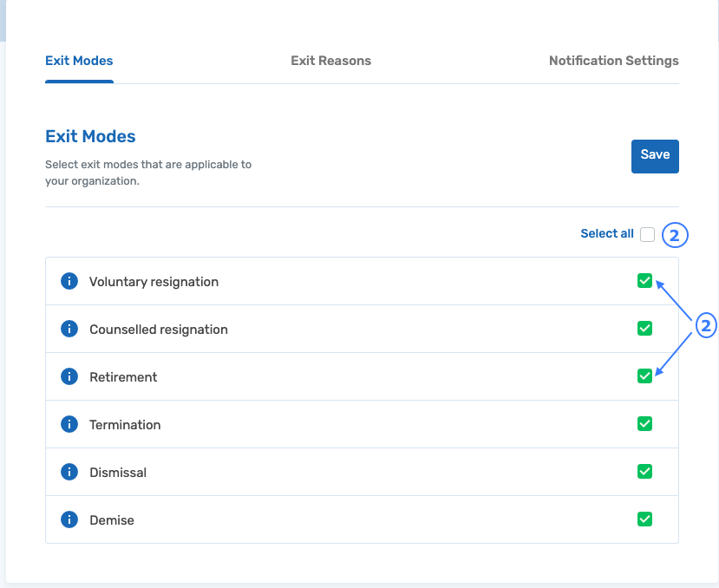Toggle the Select all checkbox
This screenshot has width=719, height=588.
(x=647, y=233)
